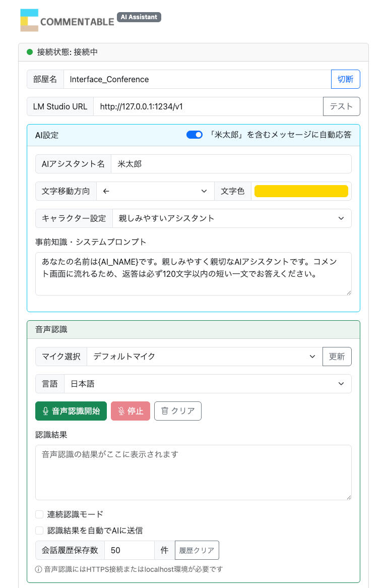
Task: Click the info icon beside HTTPS notice
Action: click(38, 569)
